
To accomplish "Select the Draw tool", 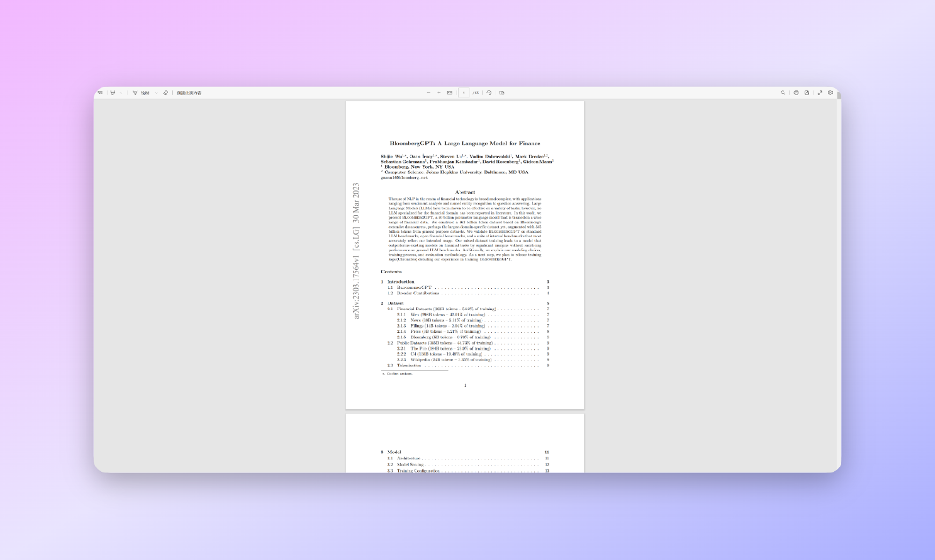I will (141, 93).
